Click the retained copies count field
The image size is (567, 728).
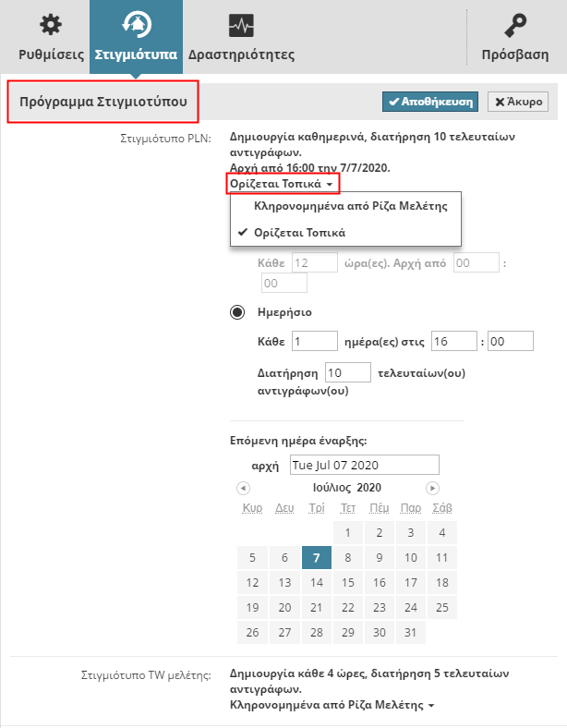[x=346, y=372]
